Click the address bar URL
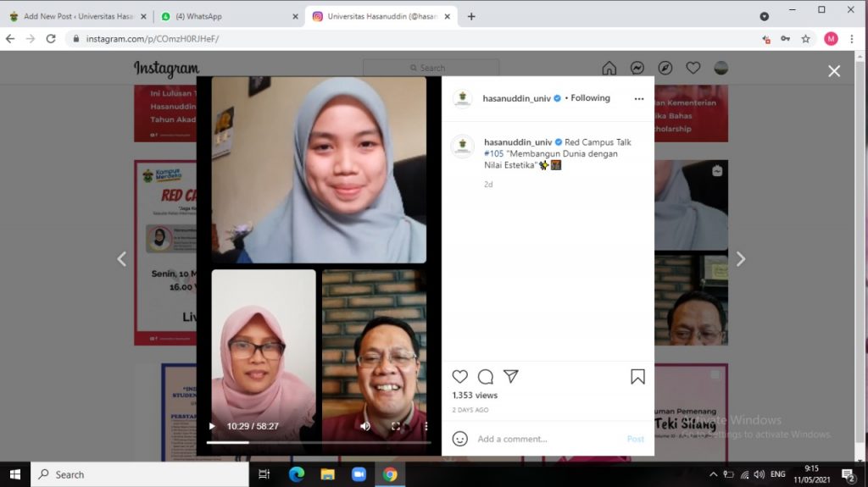 (x=153, y=39)
